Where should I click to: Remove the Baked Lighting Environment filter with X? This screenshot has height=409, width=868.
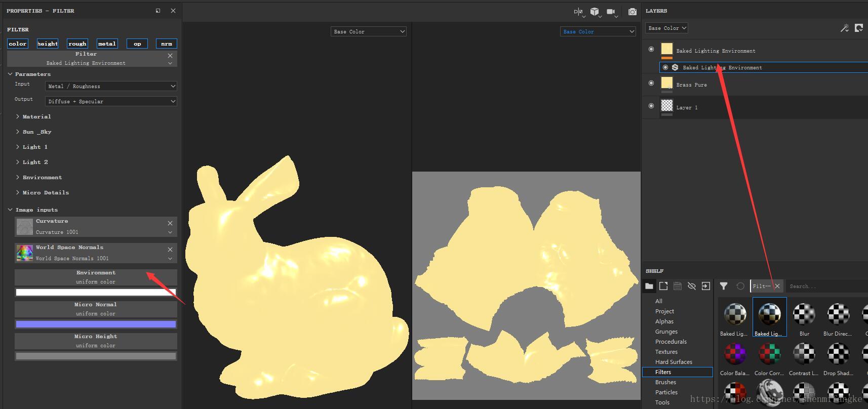coord(170,55)
